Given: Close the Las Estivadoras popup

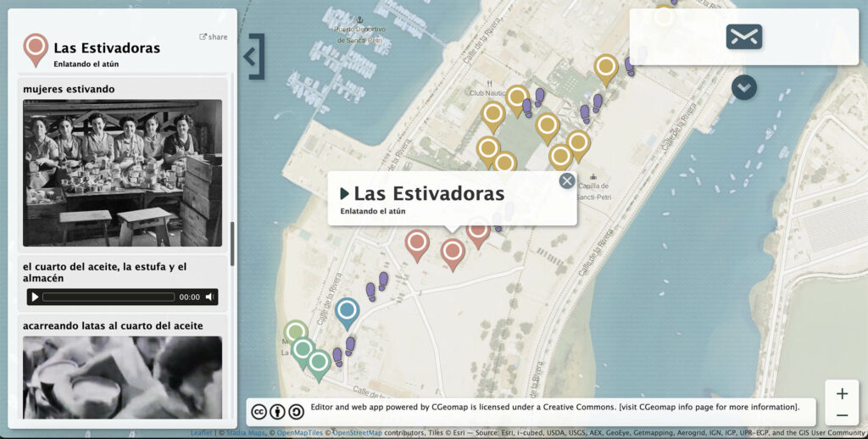Looking at the screenshot, I should 566,181.
